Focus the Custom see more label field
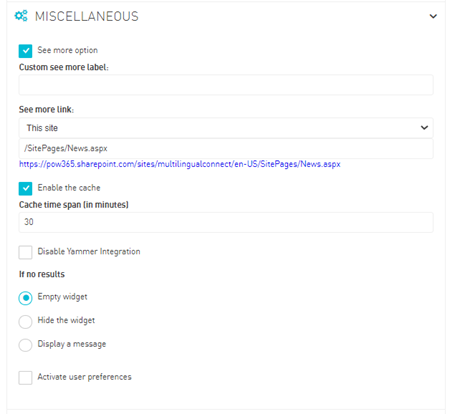The width and height of the screenshot is (450, 414). tap(226, 85)
